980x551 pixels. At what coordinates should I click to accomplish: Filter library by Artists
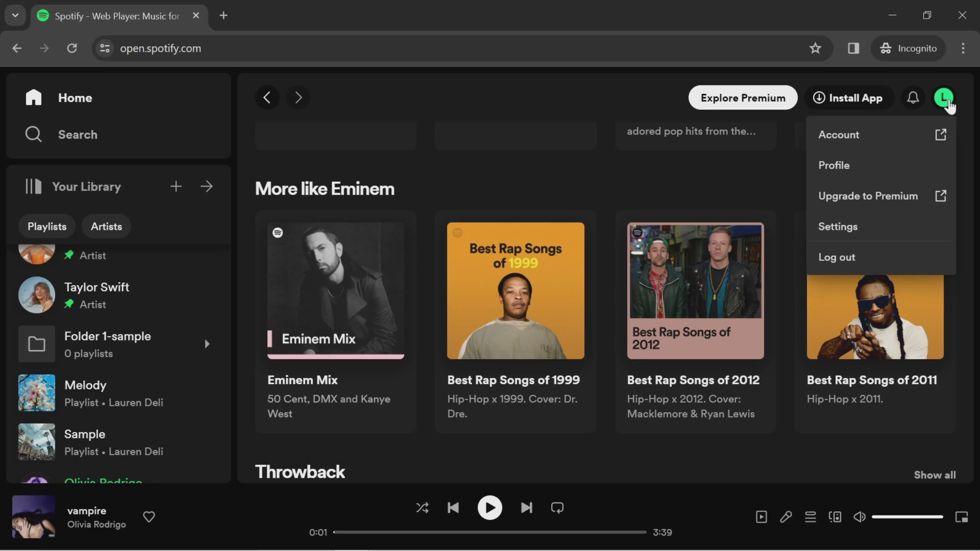(106, 226)
